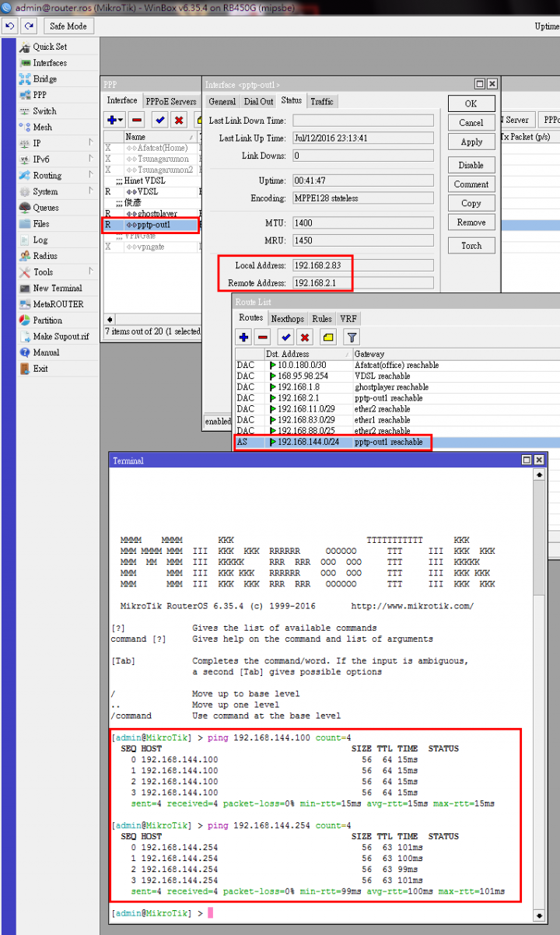Viewport: 560px width, 935px height.
Task: Click Apply in the pptp-out1 dialog
Action: click(x=471, y=142)
